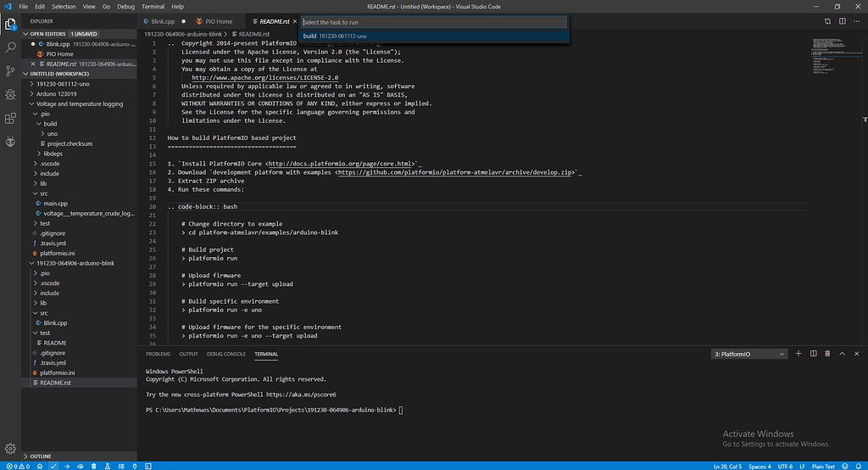Screen dimensions: 868x470
Task: Open the Manage gear icon
Action: [x=10, y=449]
